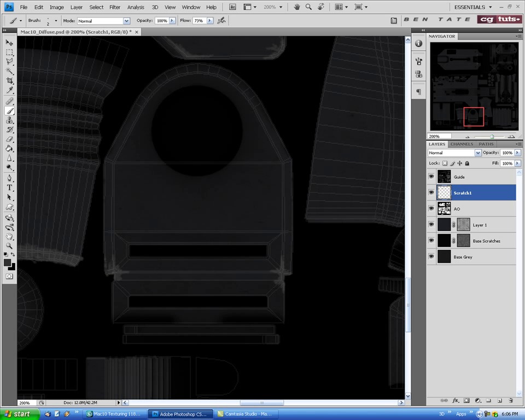Toggle visibility of Base Grey layer

point(431,257)
